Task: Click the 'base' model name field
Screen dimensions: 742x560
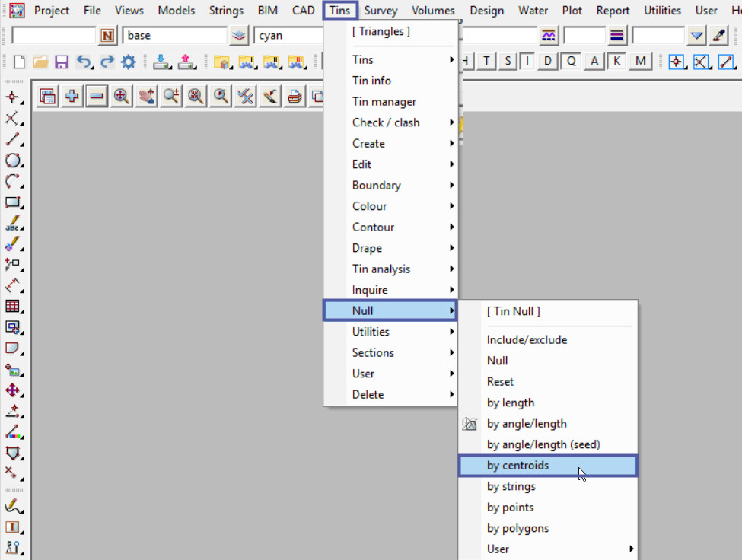Action: (174, 36)
